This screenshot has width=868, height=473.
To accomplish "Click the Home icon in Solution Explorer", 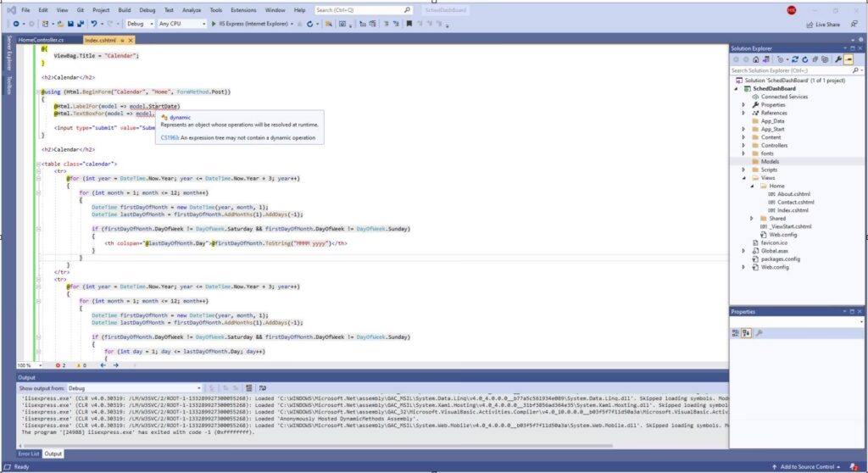I will [x=757, y=59].
